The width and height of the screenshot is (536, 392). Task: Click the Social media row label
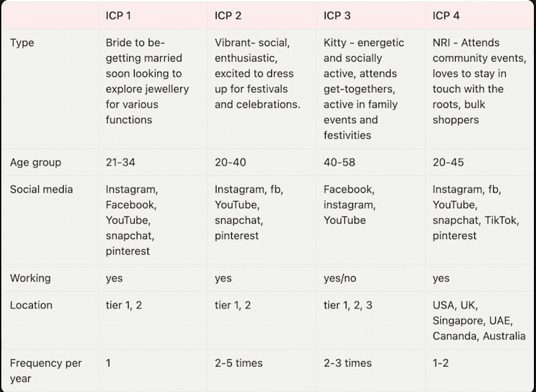point(42,190)
